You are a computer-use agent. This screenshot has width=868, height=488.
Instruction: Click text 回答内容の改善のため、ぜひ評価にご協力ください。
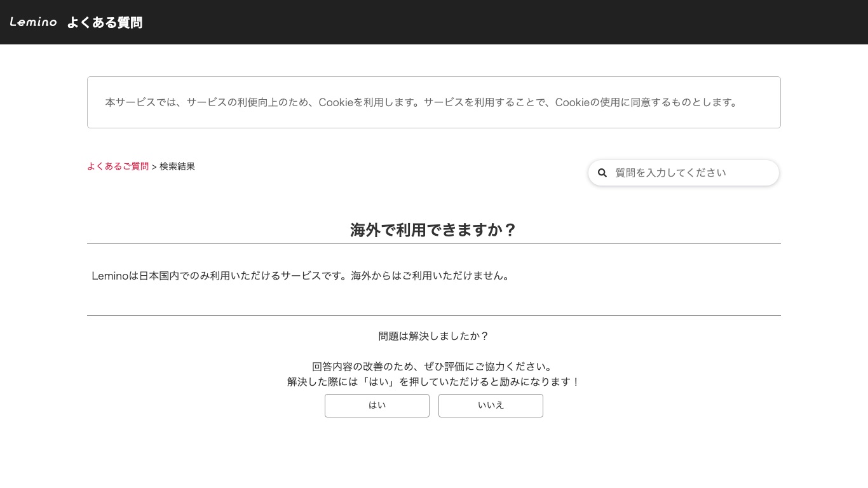434,367
